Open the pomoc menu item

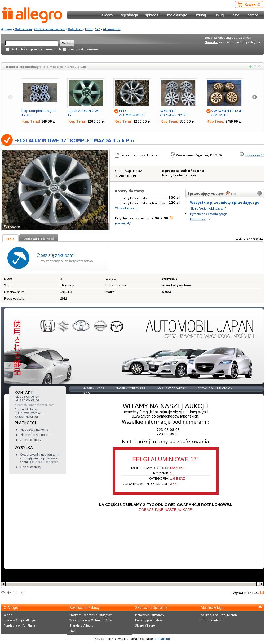click(253, 15)
